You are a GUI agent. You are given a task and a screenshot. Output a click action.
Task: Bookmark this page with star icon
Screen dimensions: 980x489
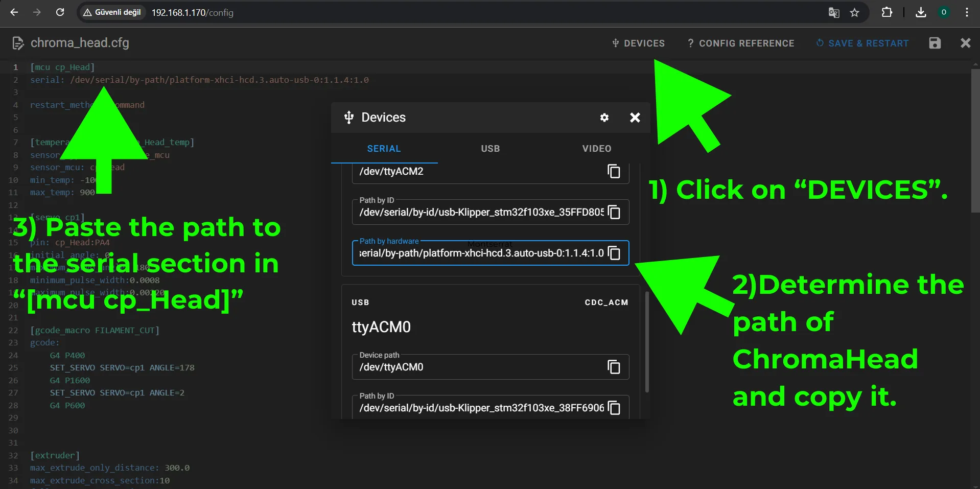click(854, 12)
